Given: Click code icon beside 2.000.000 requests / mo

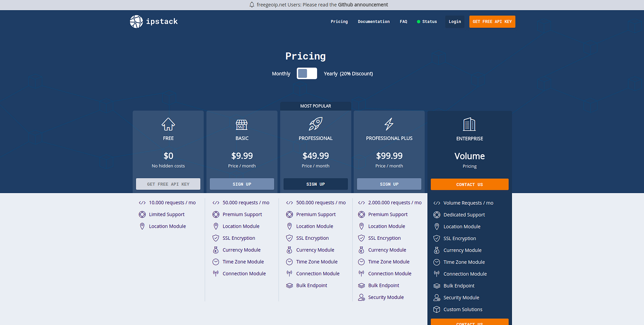Looking at the screenshot, I should [x=361, y=203].
